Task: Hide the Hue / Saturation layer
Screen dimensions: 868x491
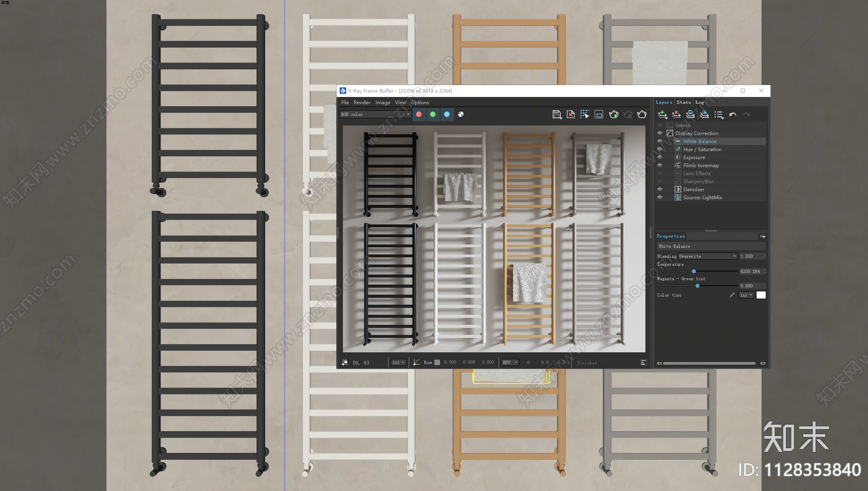Action: coord(660,149)
